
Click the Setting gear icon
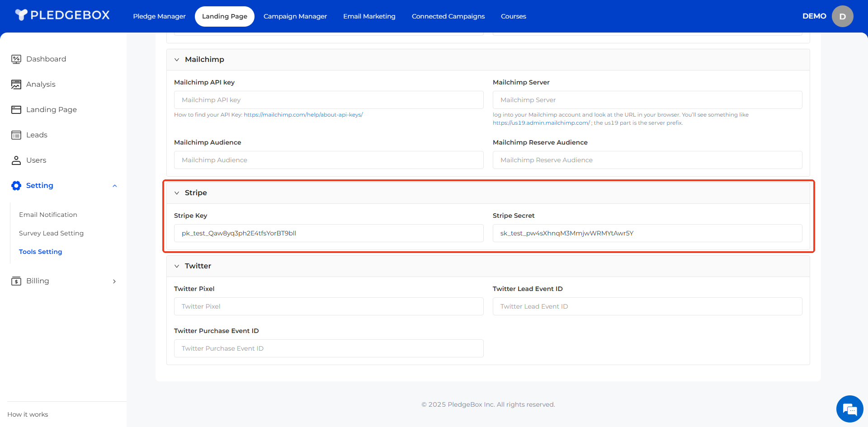(x=16, y=186)
